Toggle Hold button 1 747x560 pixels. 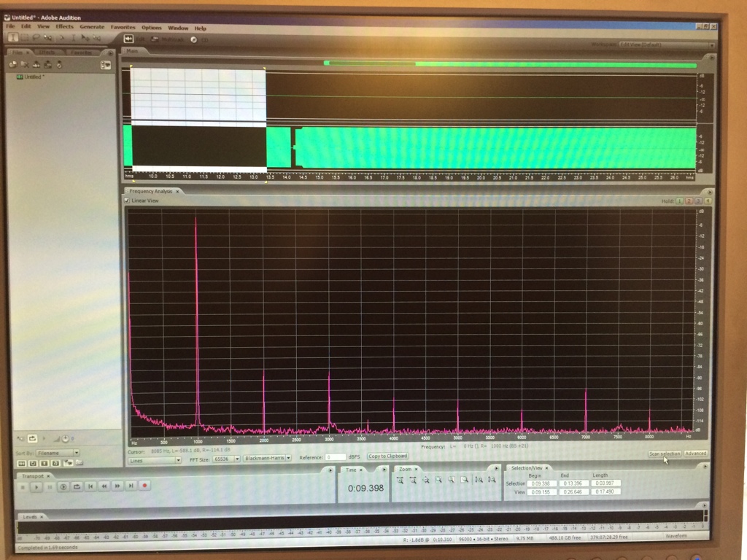pyautogui.click(x=680, y=201)
